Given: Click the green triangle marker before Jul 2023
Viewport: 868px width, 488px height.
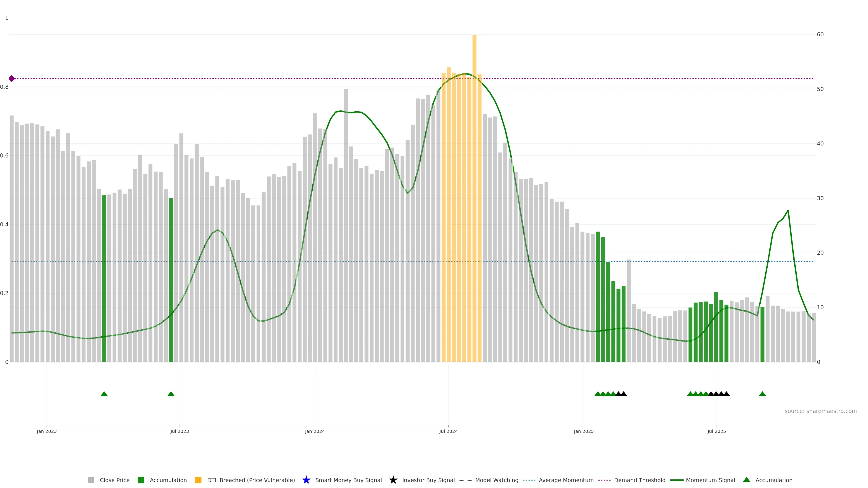Looking at the screenshot, I should coord(171,394).
